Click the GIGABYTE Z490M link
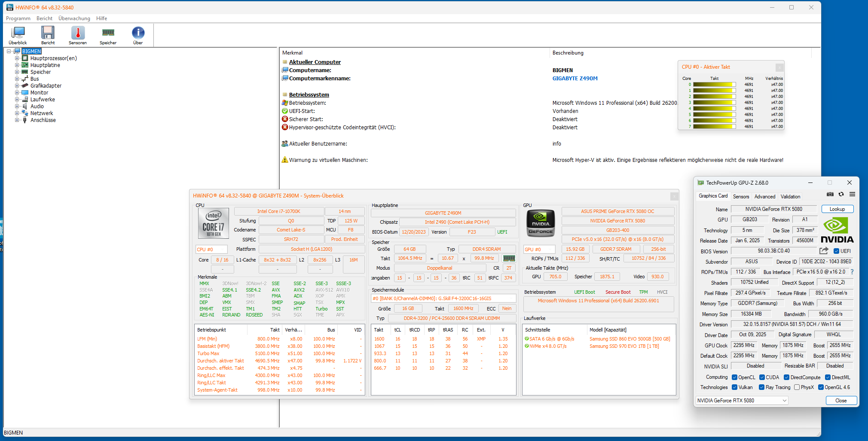The width and height of the screenshot is (868, 441). 575,79
